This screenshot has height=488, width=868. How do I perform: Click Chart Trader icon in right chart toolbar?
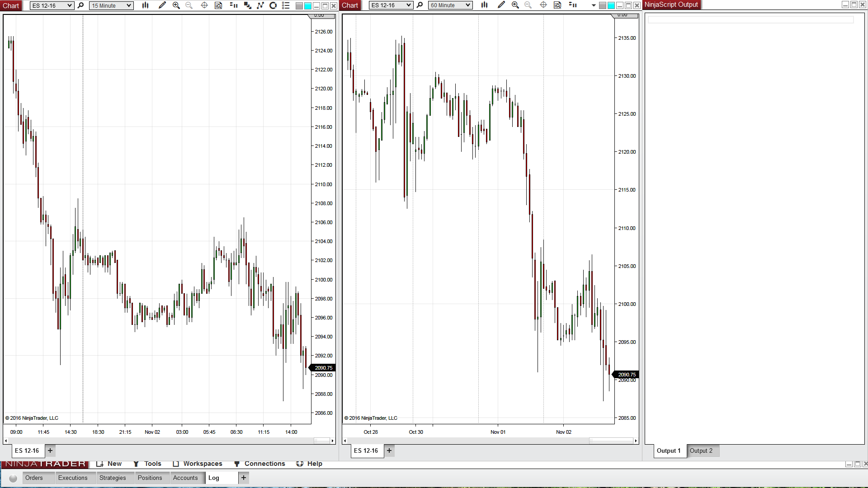(573, 5)
